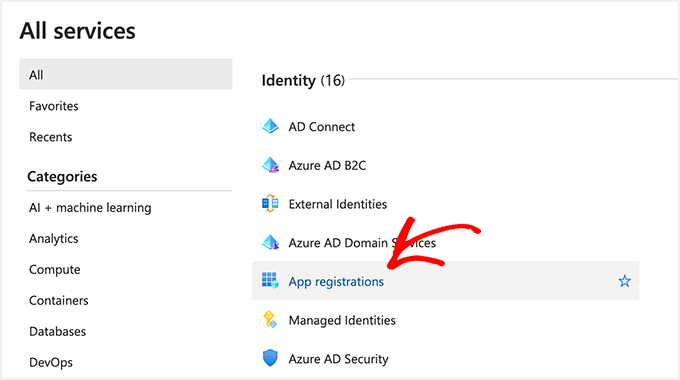Image resolution: width=680 pixels, height=380 pixels.
Task: Select the All filter in sidebar
Action: tap(126, 74)
